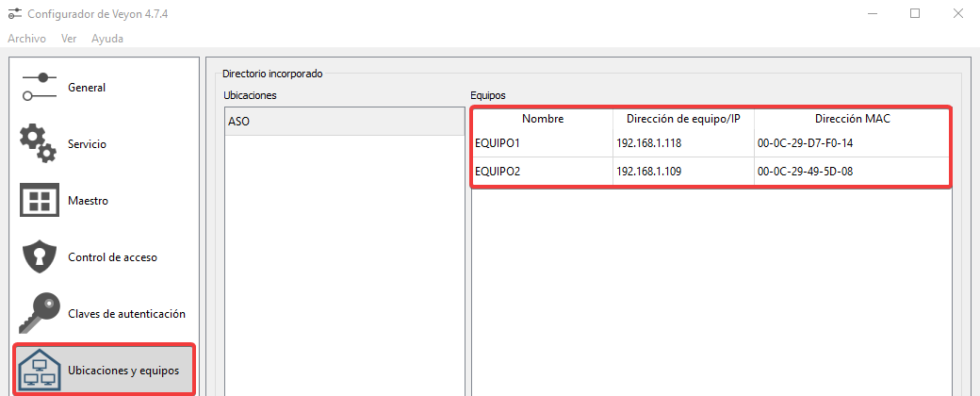Select the Maestro grid icon
This screenshot has width=980, height=396.
40,201
